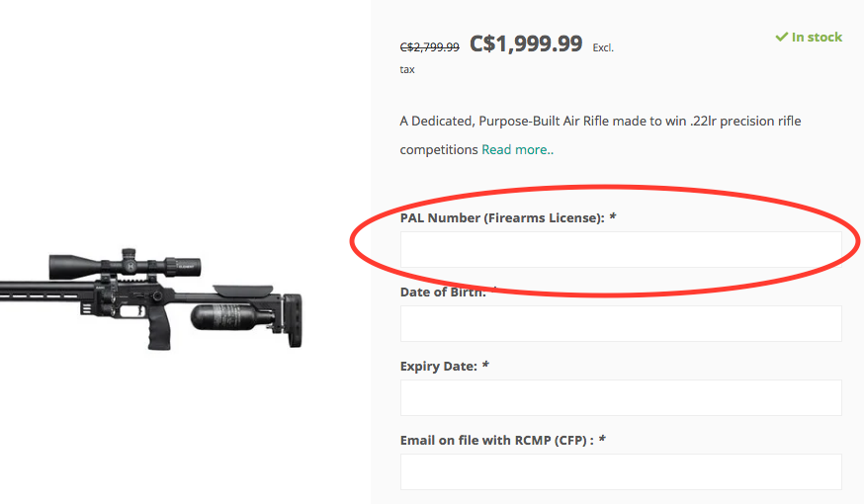Click the Date of Birth label

tap(443, 292)
